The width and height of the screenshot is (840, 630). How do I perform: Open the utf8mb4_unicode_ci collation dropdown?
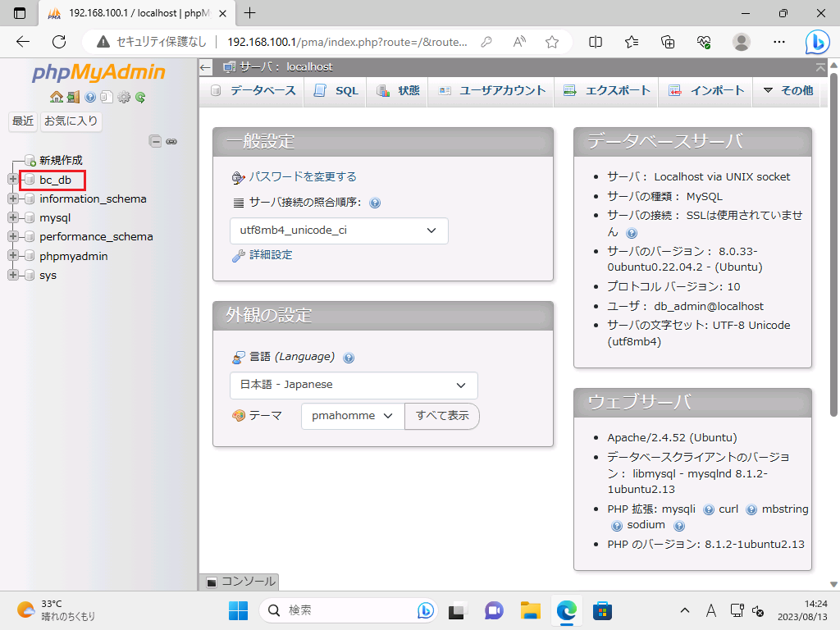pos(339,231)
